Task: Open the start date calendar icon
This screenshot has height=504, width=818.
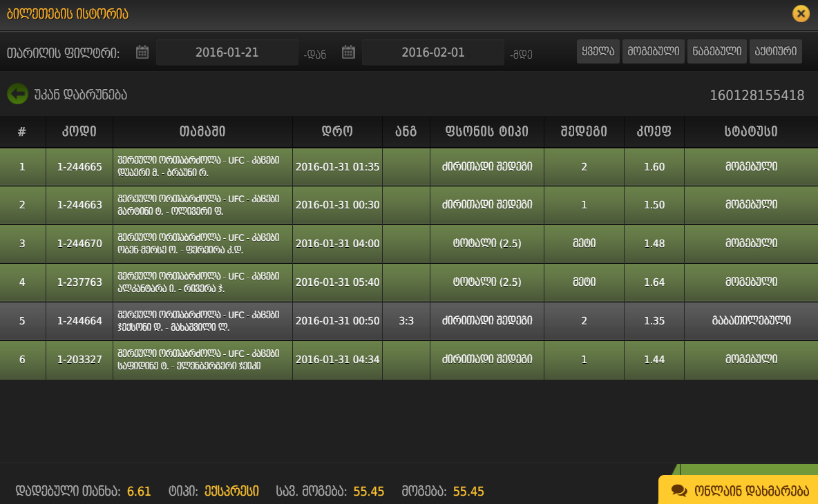Action: click(x=142, y=52)
